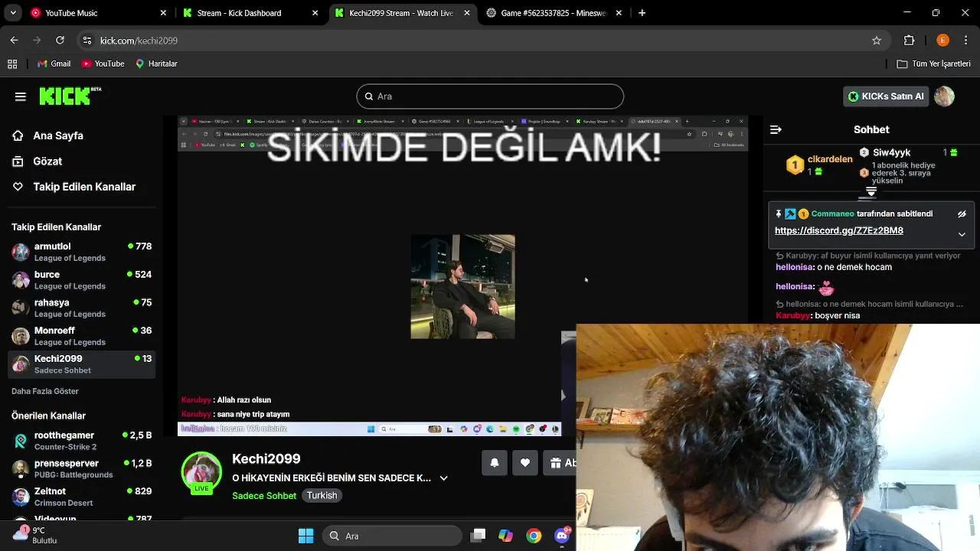Open Task View on taskbar
The image size is (980, 551).
point(479,536)
